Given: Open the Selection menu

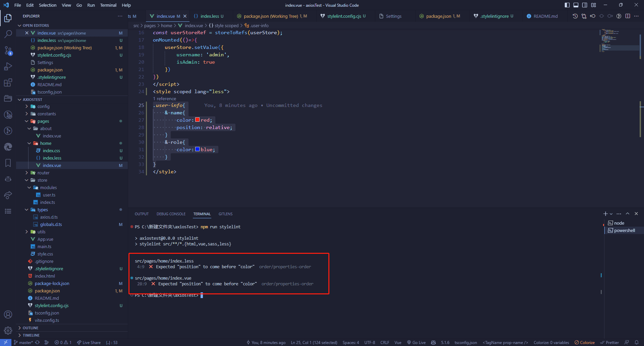Looking at the screenshot, I should 48,5.
